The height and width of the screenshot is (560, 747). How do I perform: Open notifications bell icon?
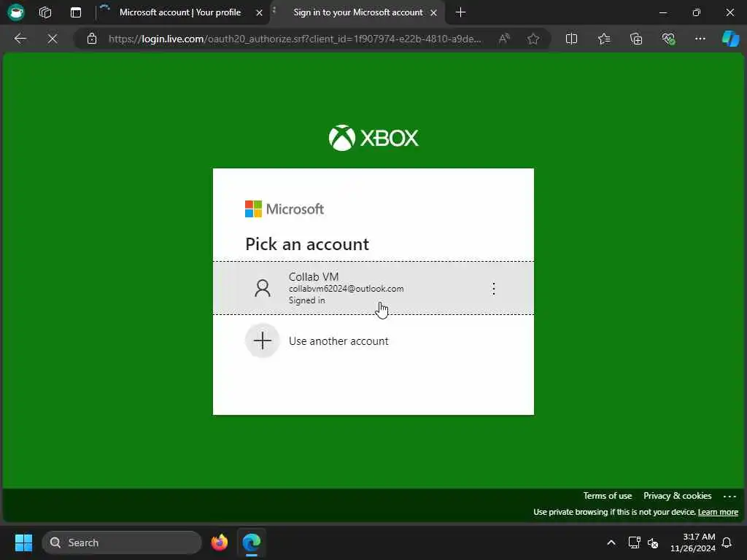pyautogui.click(x=727, y=542)
